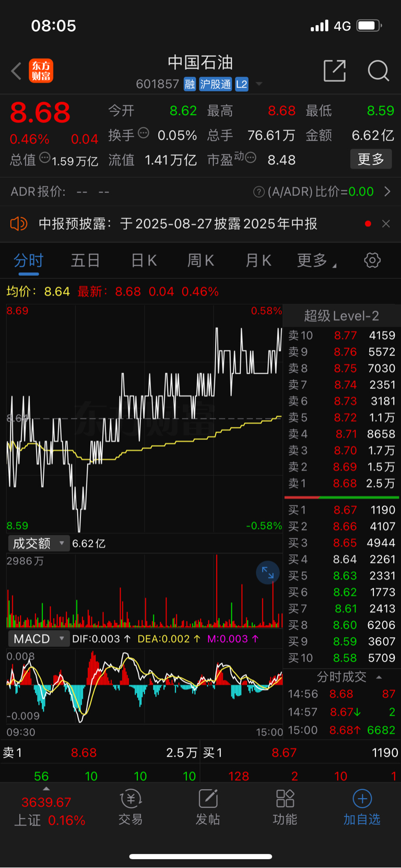This screenshot has width=401, height=868.
Task: Open 中报预披露 announcement text
Action: click(178, 224)
